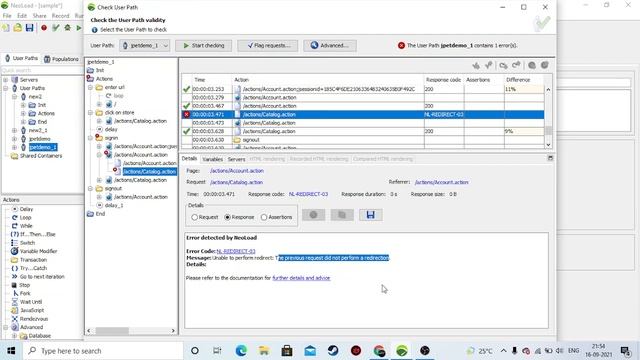
Task: Expand the jpetdemo user path node
Action: coord(15,139)
